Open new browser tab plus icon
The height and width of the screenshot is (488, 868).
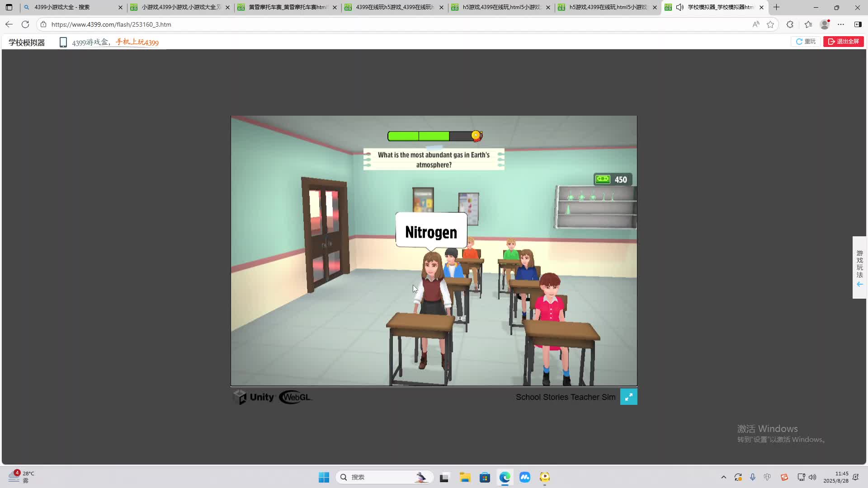click(x=777, y=7)
